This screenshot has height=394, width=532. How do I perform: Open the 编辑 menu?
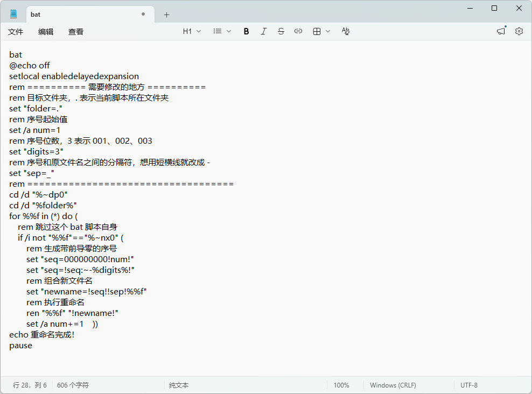[x=46, y=32]
